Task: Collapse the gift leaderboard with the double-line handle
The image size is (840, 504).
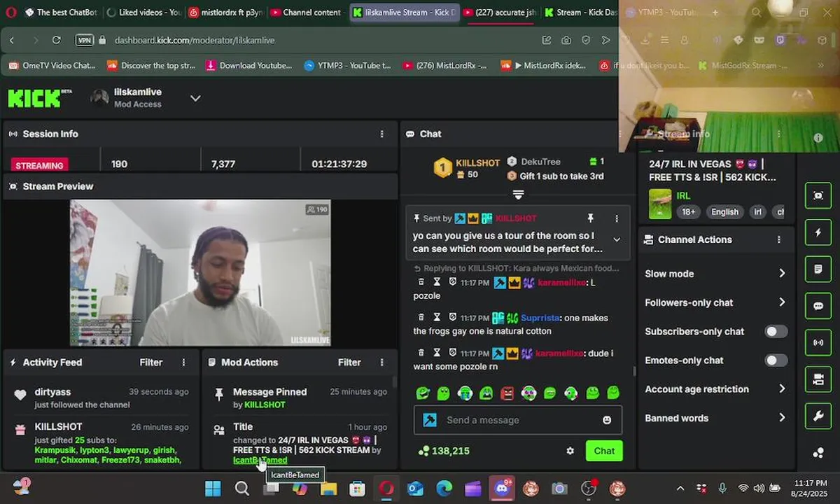Action: coord(518,195)
